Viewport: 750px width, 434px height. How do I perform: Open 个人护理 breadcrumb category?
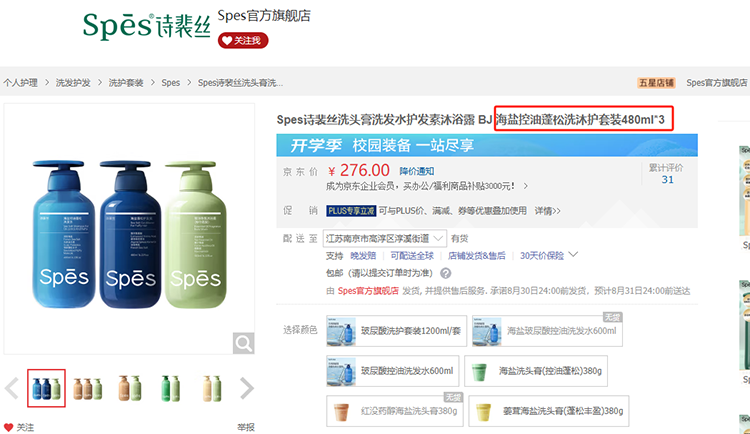click(x=20, y=82)
